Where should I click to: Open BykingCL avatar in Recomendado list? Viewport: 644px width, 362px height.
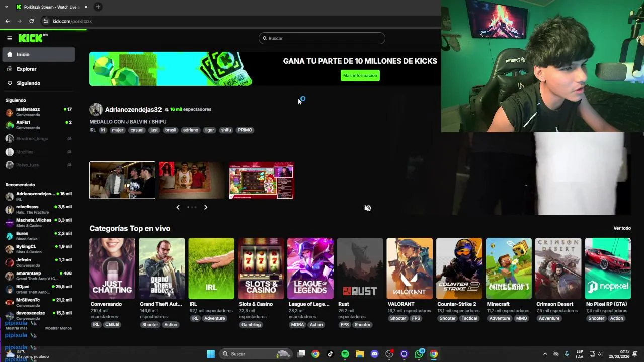(10, 249)
